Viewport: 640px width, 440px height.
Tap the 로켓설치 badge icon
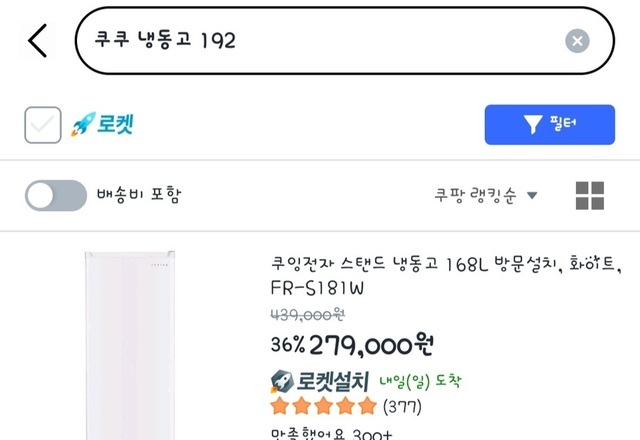pyautogui.click(x=283, y=381)
